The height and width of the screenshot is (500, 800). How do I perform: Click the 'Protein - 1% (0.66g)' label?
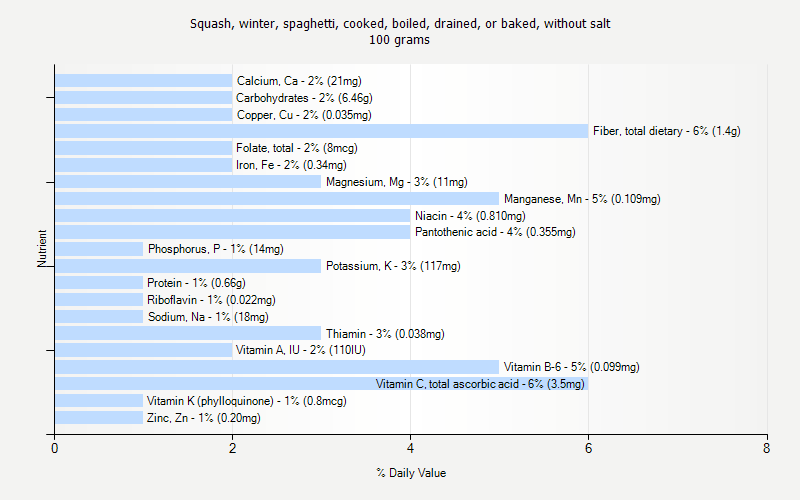tap(196, 283)
